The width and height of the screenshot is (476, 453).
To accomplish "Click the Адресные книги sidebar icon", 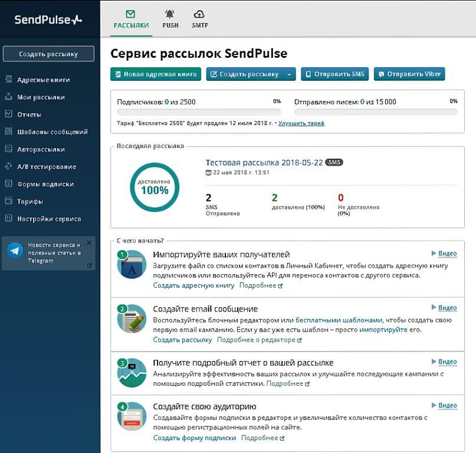I will (8, 79).
